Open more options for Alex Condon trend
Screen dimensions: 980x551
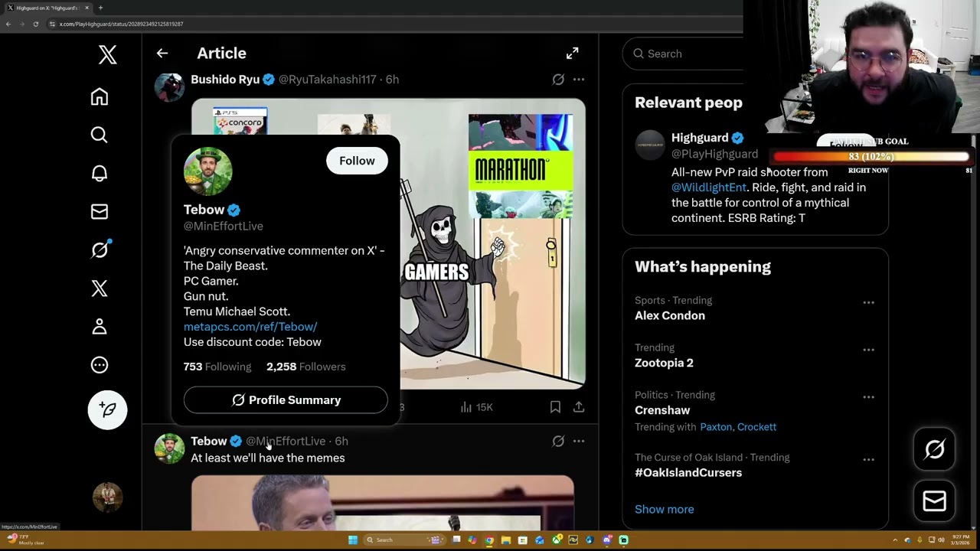click(868, 303)
